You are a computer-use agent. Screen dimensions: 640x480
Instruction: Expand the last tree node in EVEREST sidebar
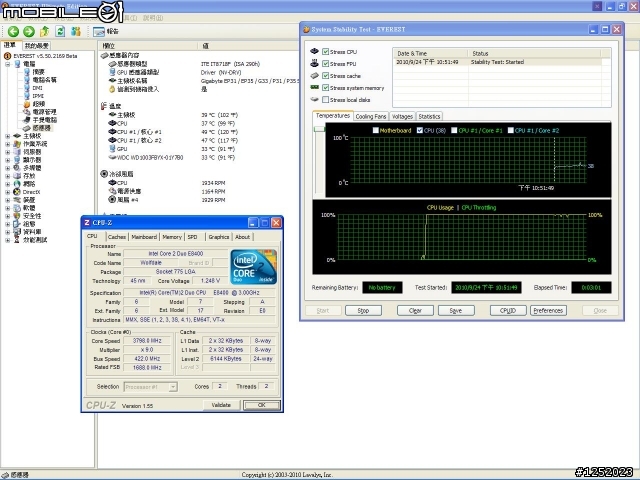pyautogui.click(x=7, y=240)
